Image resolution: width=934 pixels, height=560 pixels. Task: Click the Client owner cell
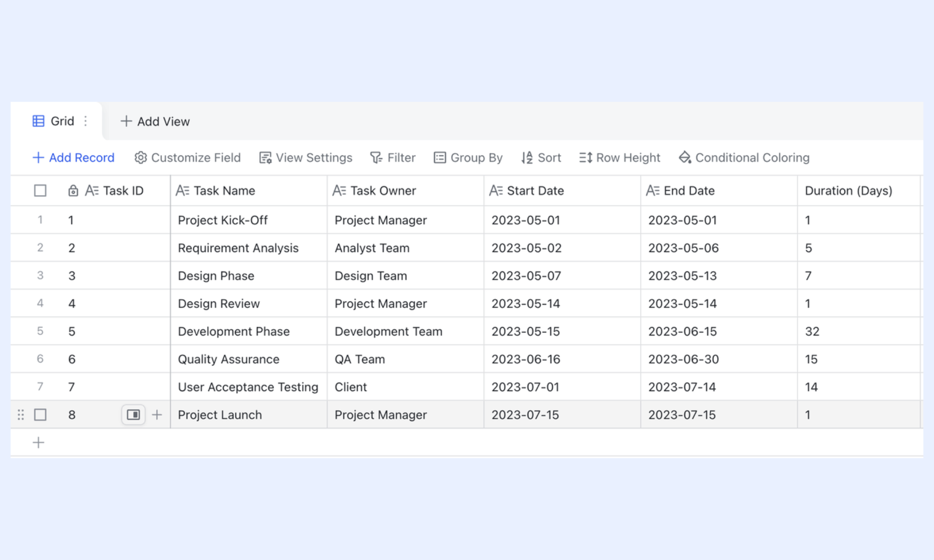click(405, 387)
